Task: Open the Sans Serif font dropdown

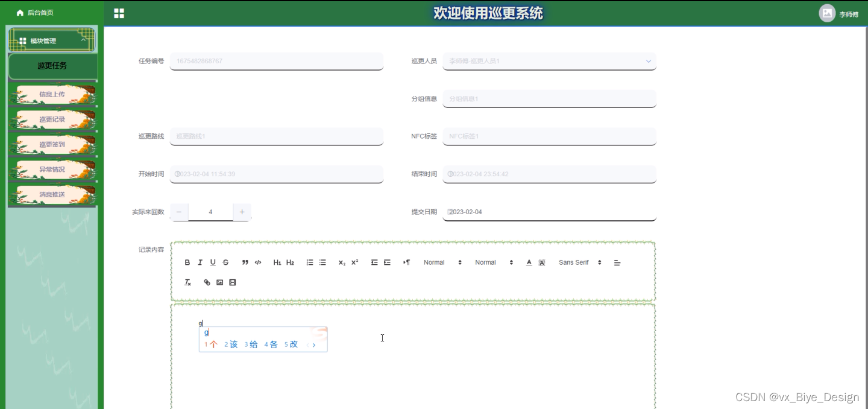Action: (580, 262)
